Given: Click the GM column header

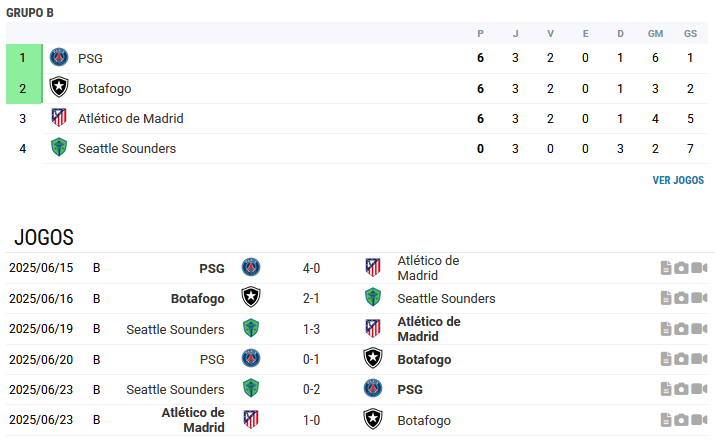Looking at the screenshot, I should point(655,34).
